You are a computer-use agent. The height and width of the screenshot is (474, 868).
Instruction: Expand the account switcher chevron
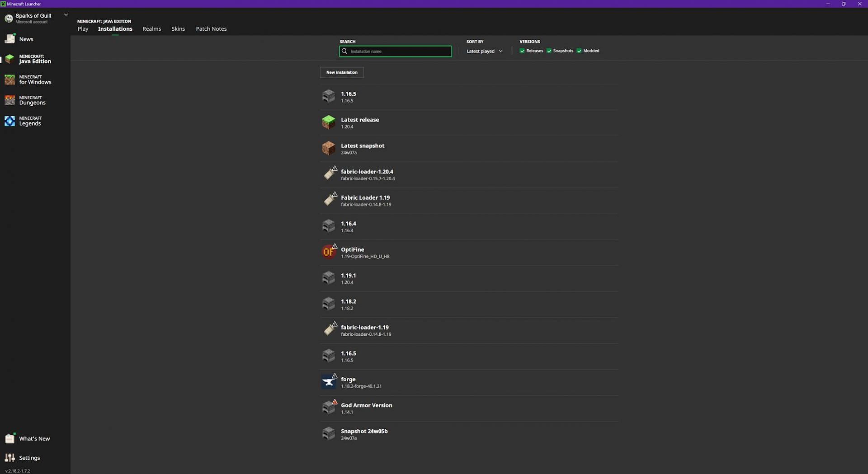click(x=66, y=15)
